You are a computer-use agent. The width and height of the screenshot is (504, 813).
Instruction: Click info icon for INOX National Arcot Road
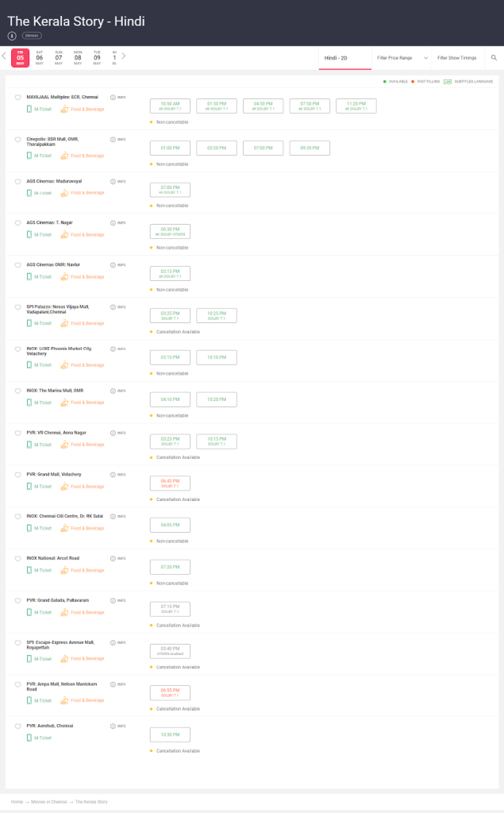click(113, 558)
